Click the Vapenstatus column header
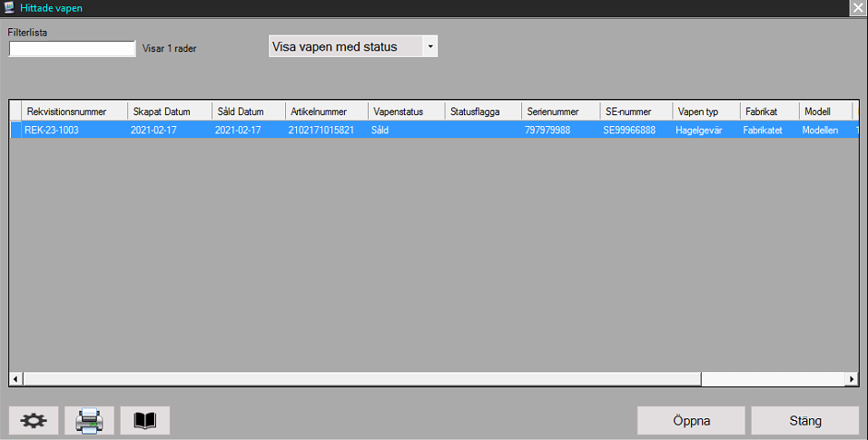This screenshot has width=868, height=440. click(x=407, y=112)
